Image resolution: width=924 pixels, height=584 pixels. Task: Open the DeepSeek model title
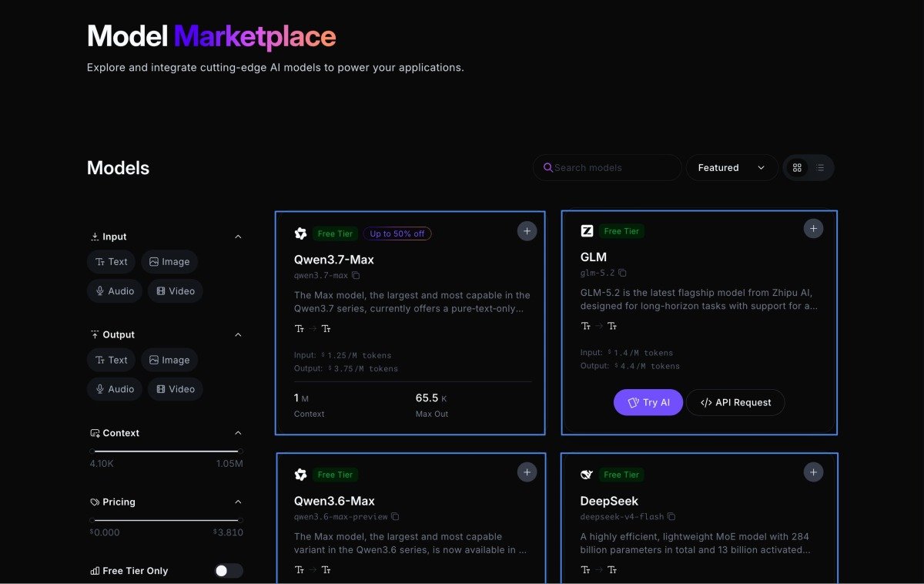[x=609, y=501]
